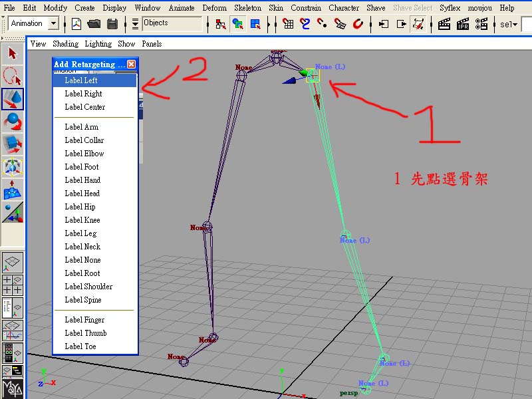Open the Skin menu
Image resolution: width=532 pixels, height=399 pixels.
(276, 7)
